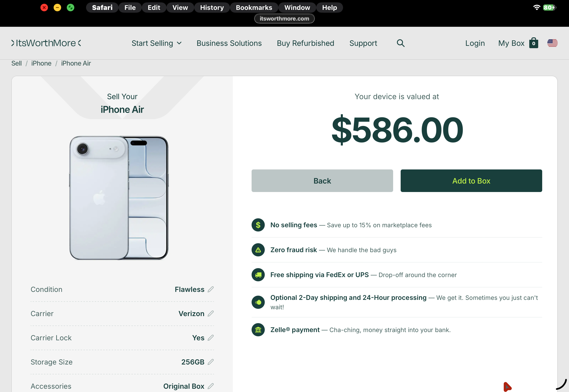569x392 pixels.
Task: Open the Bookmarks menu
Action: (254, 7)
